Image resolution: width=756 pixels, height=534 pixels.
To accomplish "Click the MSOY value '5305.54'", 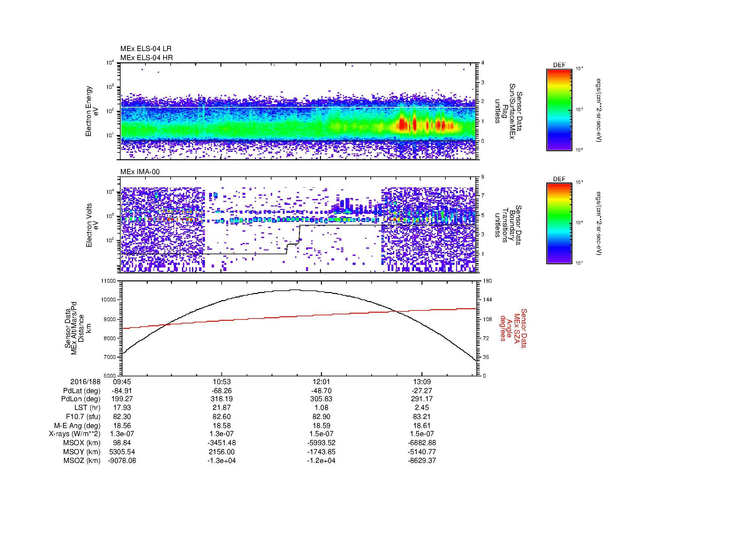I will tap(122, 452).
